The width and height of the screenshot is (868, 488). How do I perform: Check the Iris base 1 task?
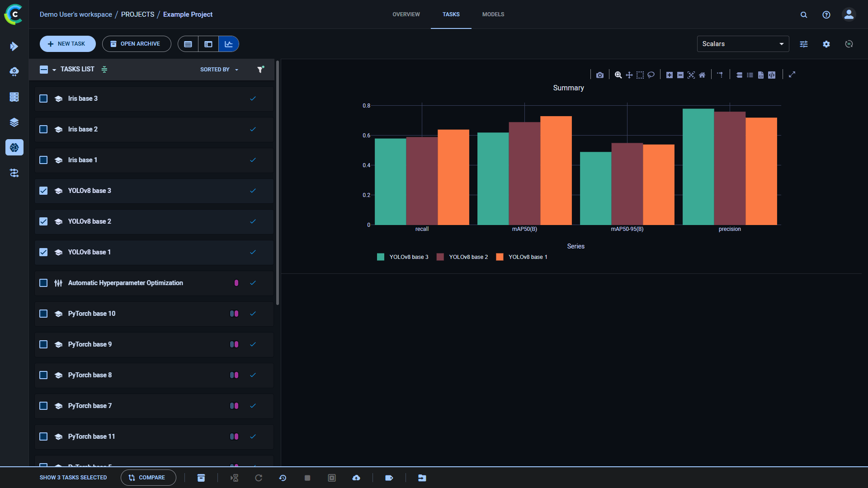point(43,160)
